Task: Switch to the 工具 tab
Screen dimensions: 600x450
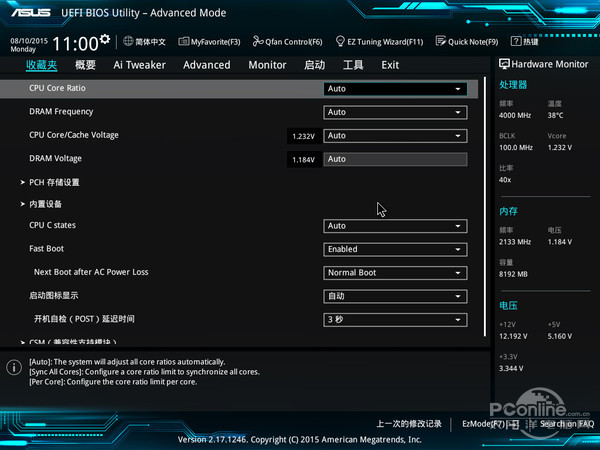Action: click(353, 65)
